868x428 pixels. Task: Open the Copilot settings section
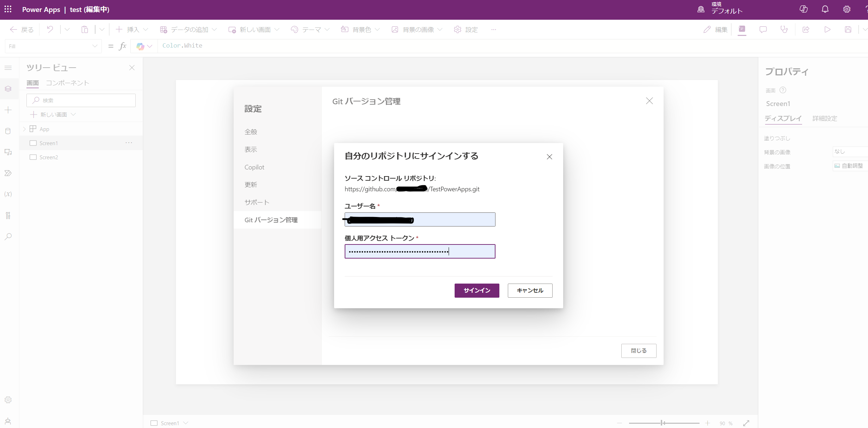coord(254,167)
